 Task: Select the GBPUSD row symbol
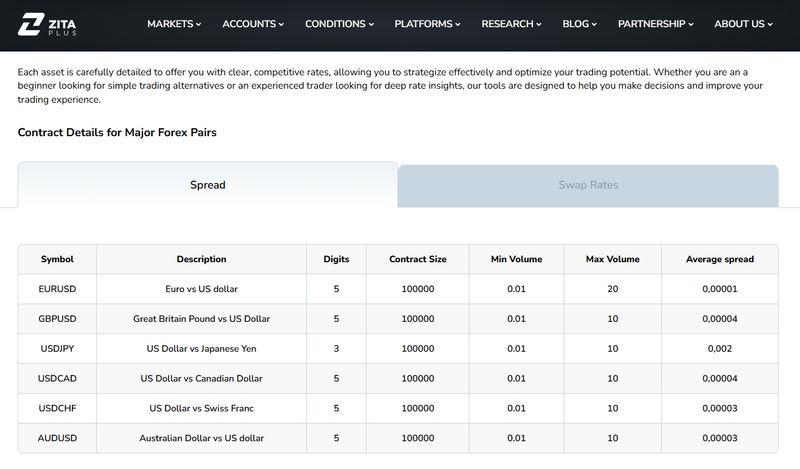[57, 319]
